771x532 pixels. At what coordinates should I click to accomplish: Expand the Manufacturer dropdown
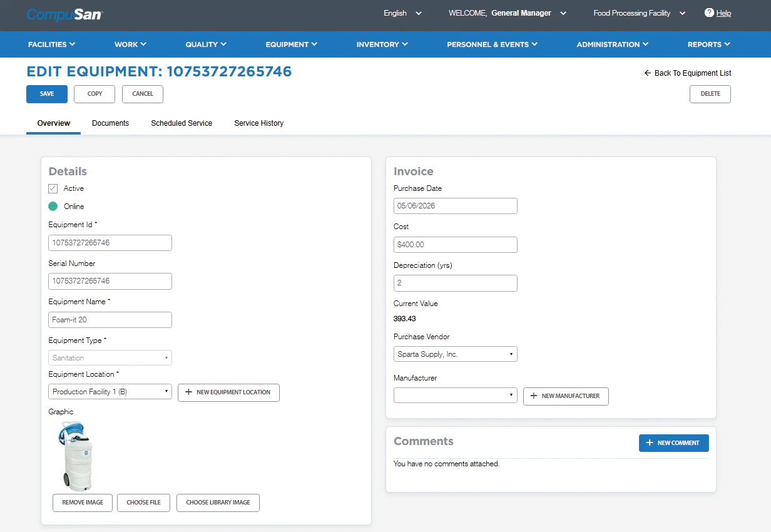(456, 396)
